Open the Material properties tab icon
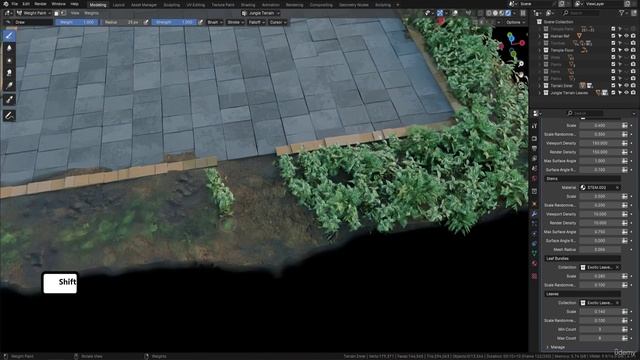 point(534,264)
